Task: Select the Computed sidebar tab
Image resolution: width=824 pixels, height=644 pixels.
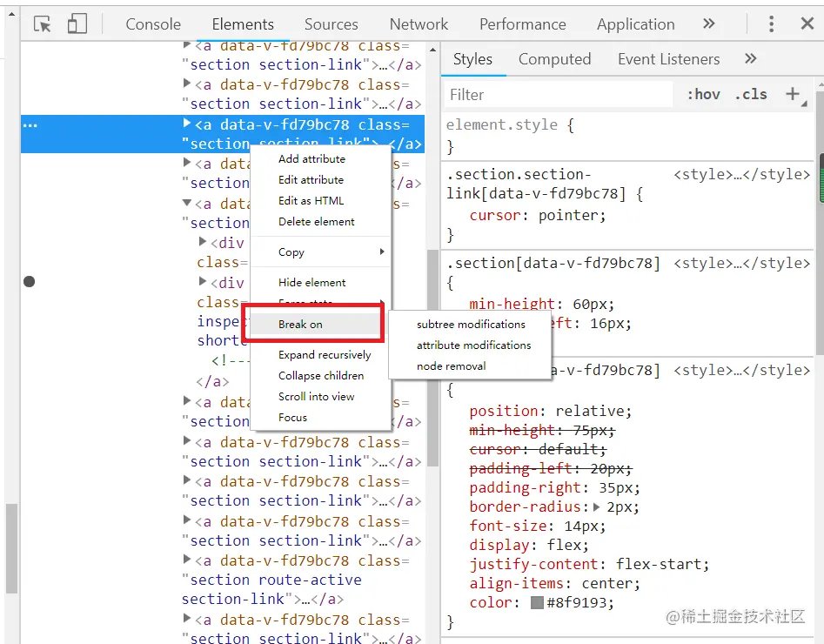Action: pos(554,59)
